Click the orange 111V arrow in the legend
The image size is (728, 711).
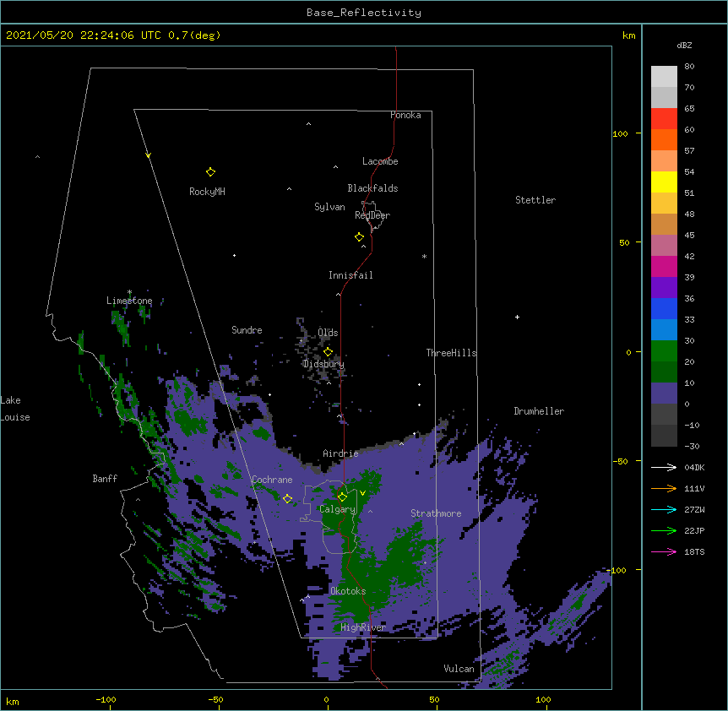pyautogui.click(x=664, y=488)
